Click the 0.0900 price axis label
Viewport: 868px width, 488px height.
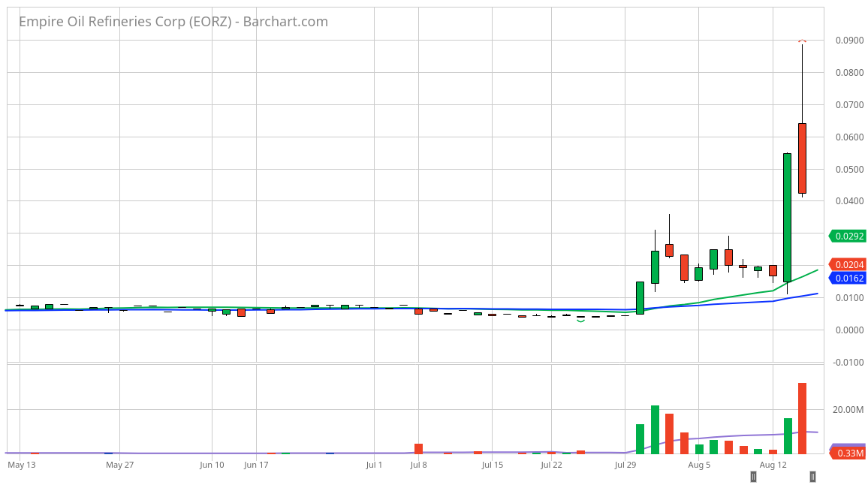[x=850, y=41]
